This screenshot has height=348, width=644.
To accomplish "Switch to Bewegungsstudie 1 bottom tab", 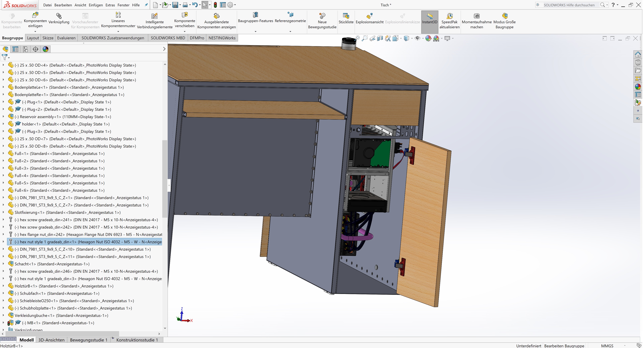I will 88,340.
